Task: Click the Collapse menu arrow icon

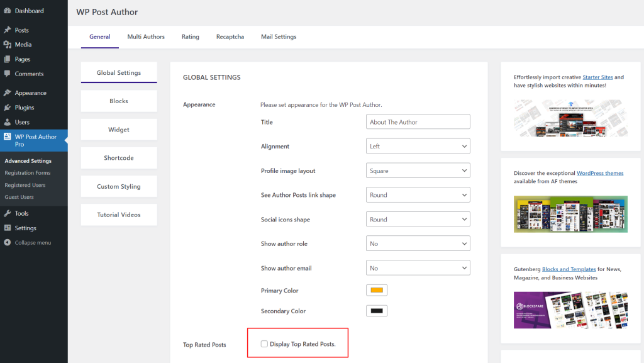Action: (x=8, y=243)
